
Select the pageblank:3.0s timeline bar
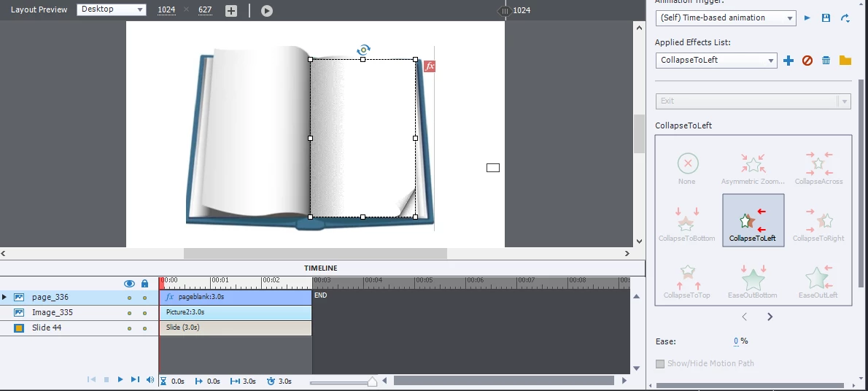pos(236,298)
